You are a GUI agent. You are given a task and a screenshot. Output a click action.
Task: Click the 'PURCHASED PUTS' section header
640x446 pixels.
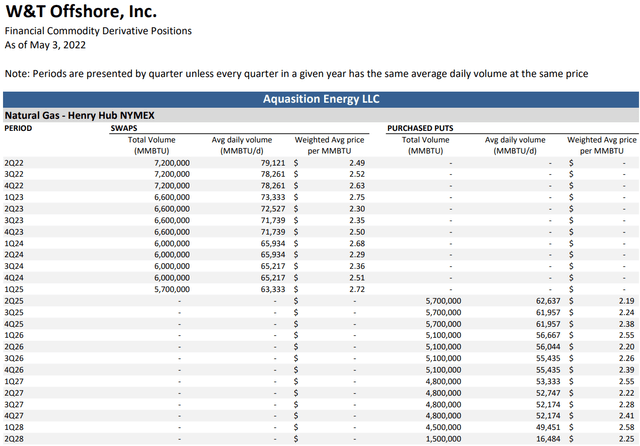420,128
